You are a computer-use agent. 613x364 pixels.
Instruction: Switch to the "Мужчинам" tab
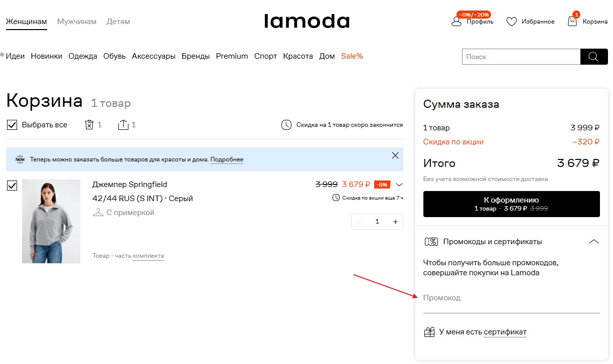click(x=77, y=22)
